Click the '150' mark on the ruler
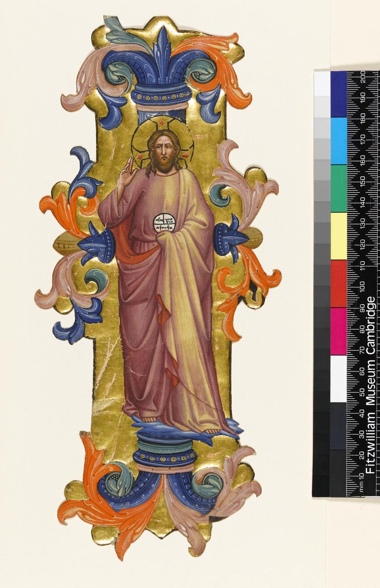This screenshot has height=588, width=380. (x=363, y=182)
